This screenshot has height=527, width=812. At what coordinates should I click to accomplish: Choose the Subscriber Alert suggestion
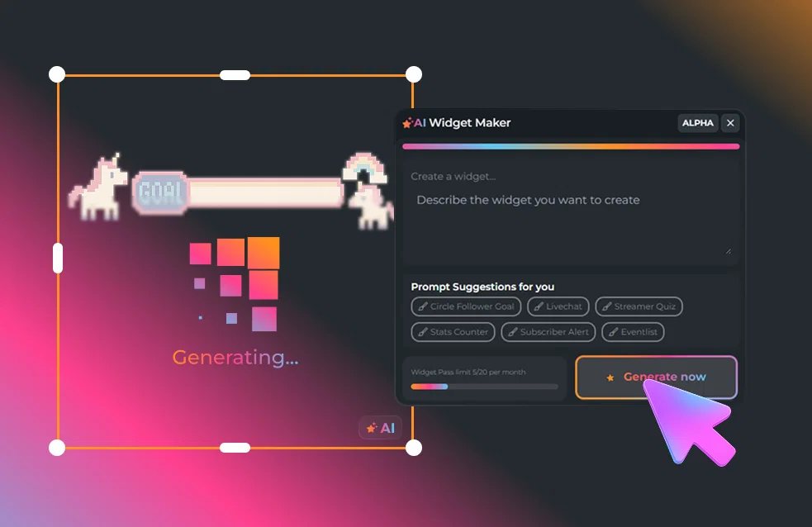[548, 332]
